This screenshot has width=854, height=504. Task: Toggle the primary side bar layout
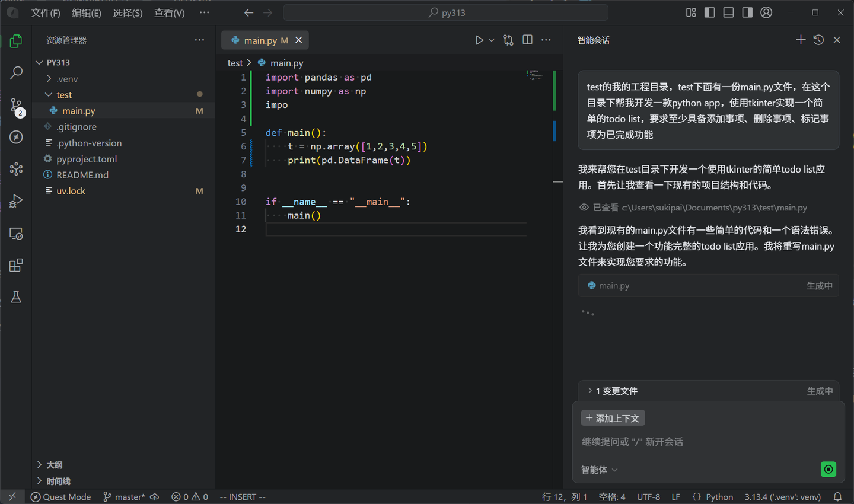709,12
